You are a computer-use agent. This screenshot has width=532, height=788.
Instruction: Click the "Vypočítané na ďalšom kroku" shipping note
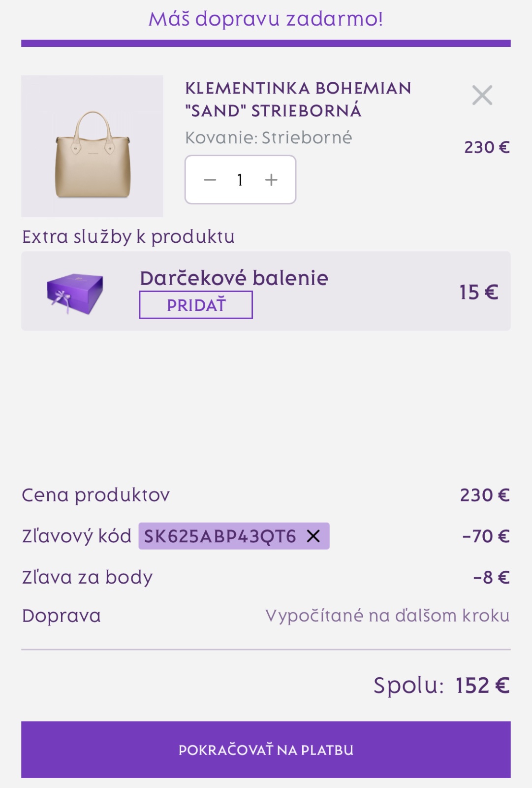[x=387, y=616]
